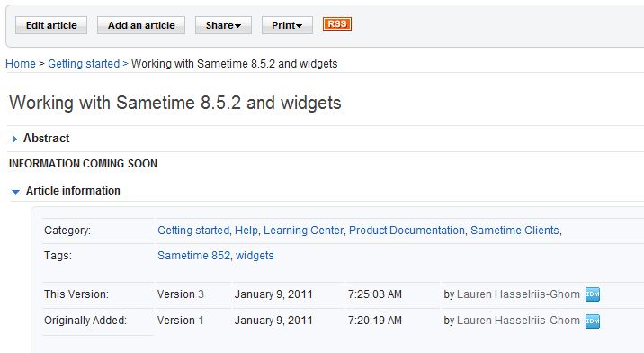Click the 7:20:19 AM timestamp
644x353 pixels.
pos(374,321)
